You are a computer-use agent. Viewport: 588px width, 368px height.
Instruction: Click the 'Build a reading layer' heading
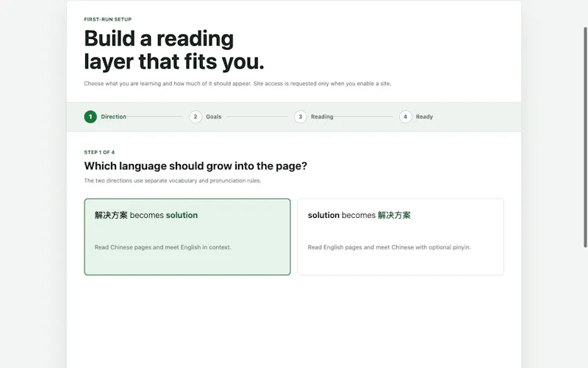tap(174, 50)
